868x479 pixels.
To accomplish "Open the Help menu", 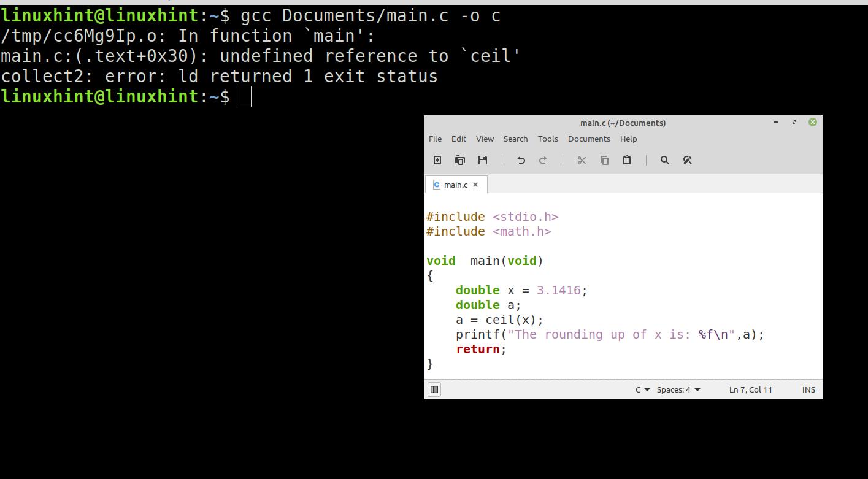I will click(x=628, y=139).
